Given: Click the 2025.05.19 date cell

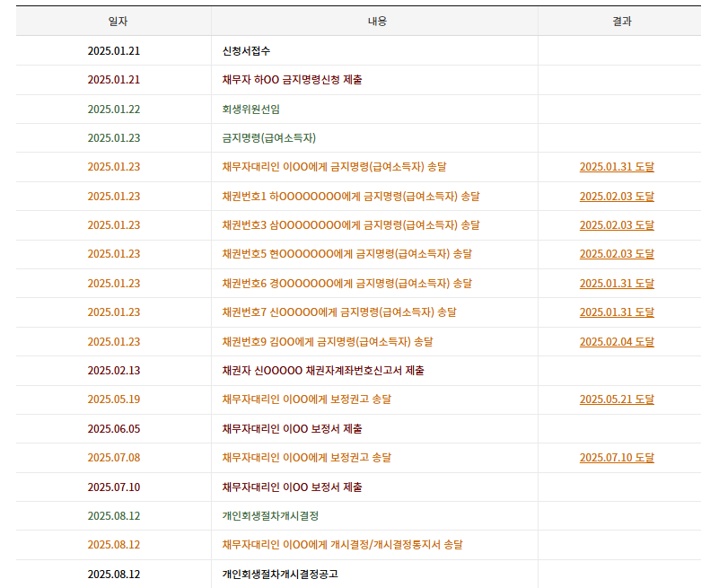Looking at the screenshot, I should 114,399.
